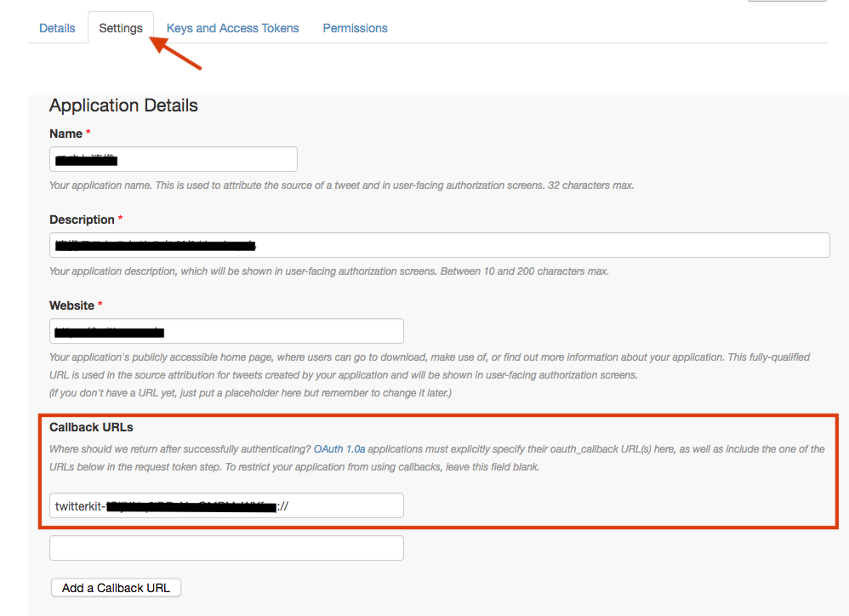Click the Application Details heading
The width and height of the screenshot is (849, 616).
click(123, 105)
